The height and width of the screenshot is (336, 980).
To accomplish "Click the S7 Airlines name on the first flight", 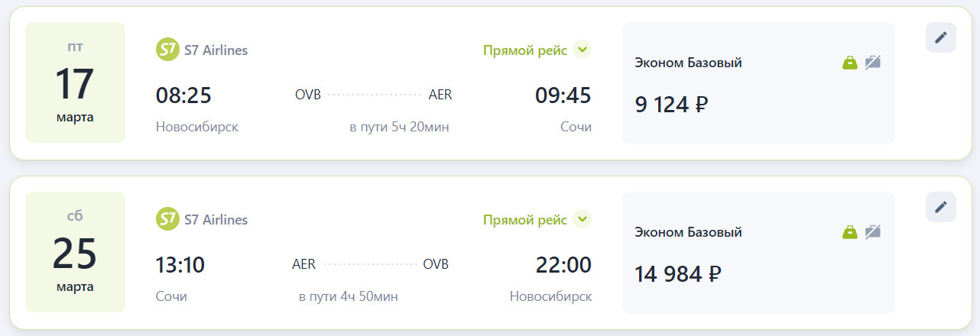I will click(216, 50).
